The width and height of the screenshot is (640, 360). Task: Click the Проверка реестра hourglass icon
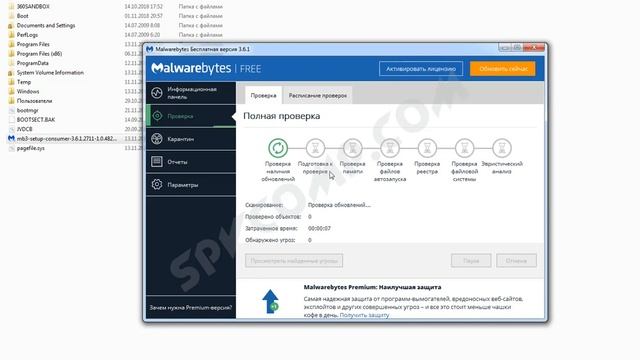point(427,148)
